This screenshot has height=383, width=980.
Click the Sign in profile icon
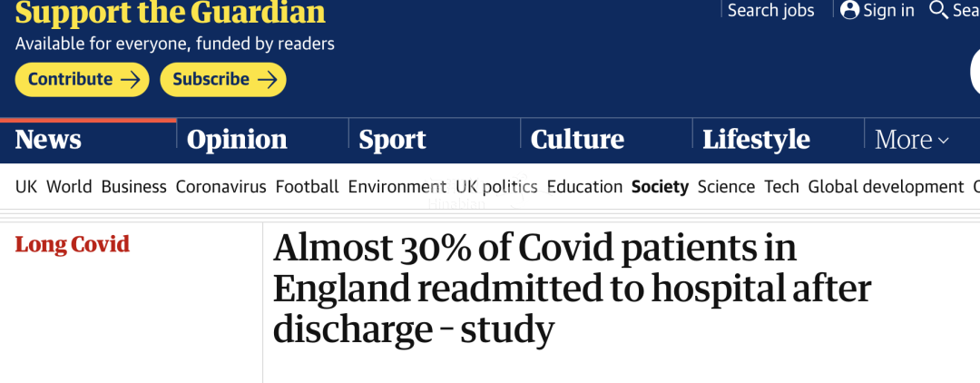pos(849,10)
